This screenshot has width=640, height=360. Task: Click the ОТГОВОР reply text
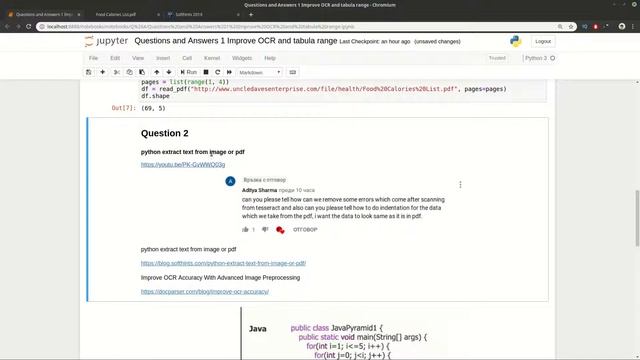(305, 229)
